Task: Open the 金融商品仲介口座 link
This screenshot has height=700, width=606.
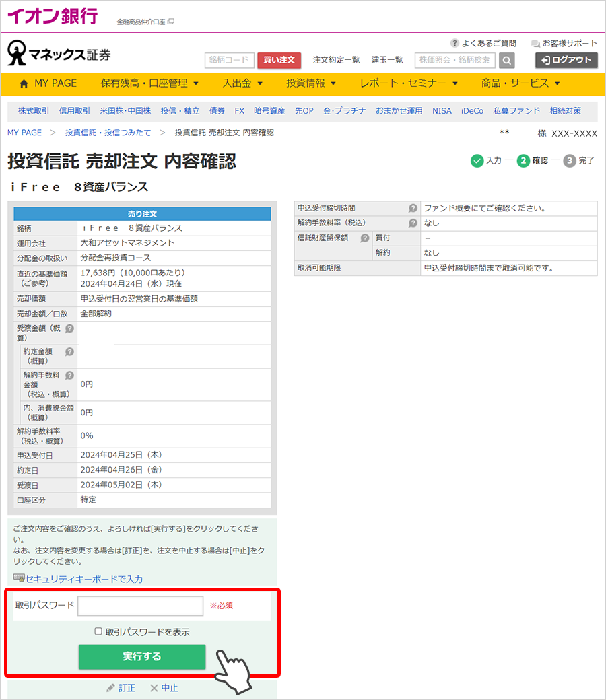Action: point(141,22)
